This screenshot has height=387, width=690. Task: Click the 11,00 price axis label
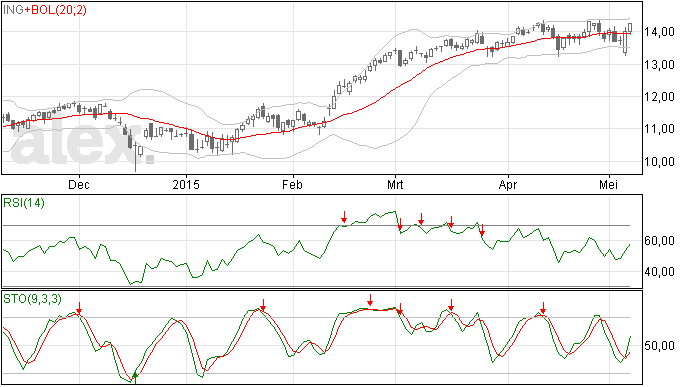point(659,129)
